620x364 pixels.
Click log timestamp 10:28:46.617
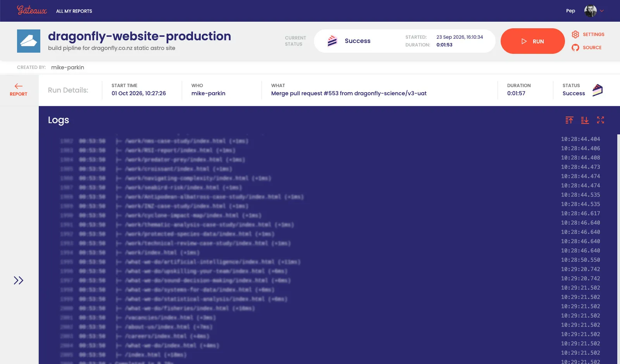coord(580,213)
